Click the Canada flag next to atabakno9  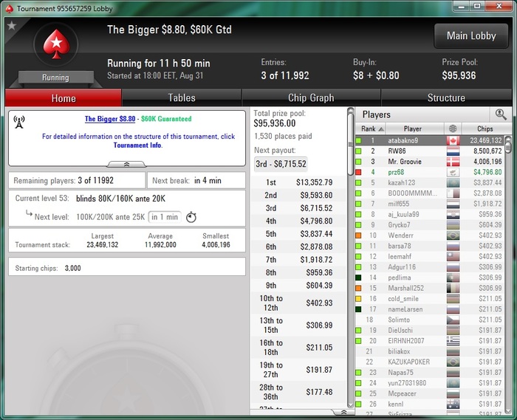[x=453, y=141]
